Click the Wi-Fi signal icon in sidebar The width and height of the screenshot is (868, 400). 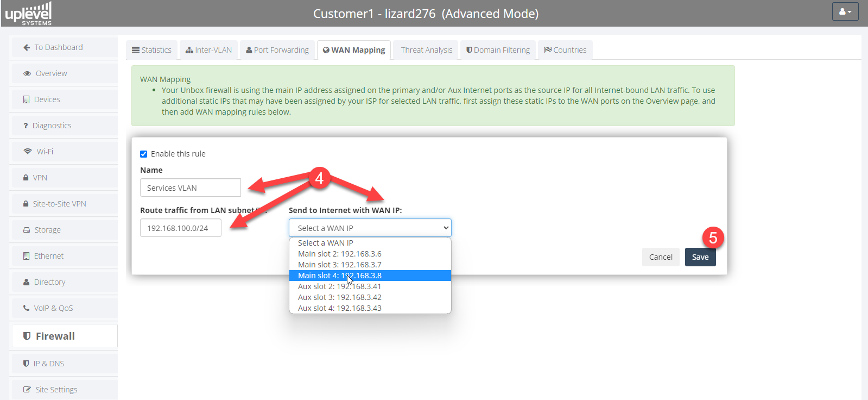point(28,152)
